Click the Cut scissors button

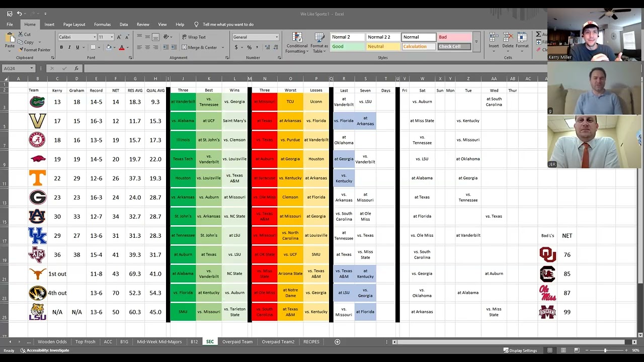[x=24, y=34]
